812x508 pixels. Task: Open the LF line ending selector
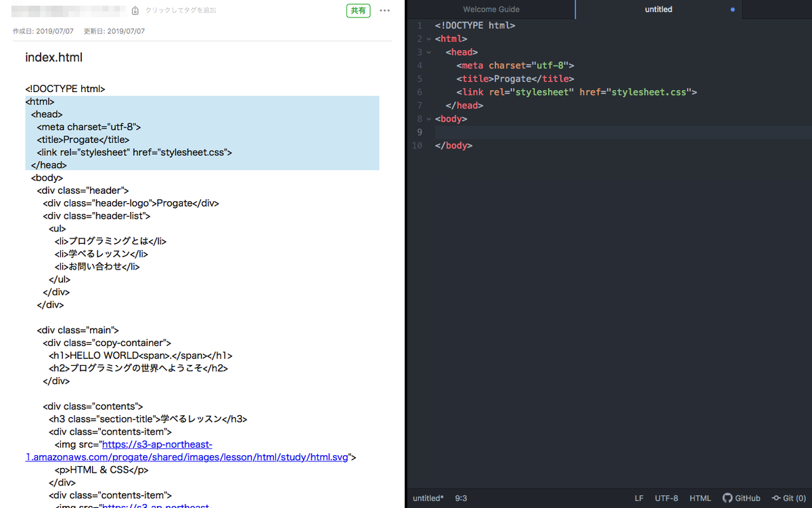coord(639,498)
